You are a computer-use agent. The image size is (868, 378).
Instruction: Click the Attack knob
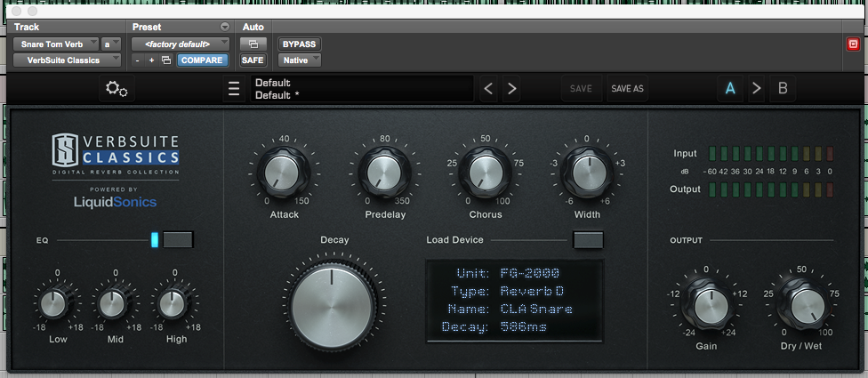click(x=283, y=172)
